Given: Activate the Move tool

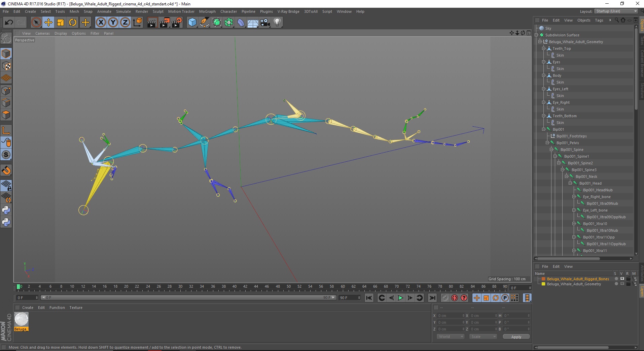Looking at the screenshot, I should [48, 23].
